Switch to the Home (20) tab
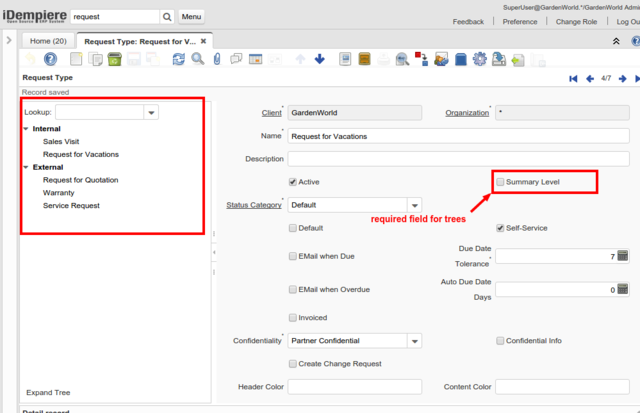Viewport: 640px width, 413px height. click(45, 41)
